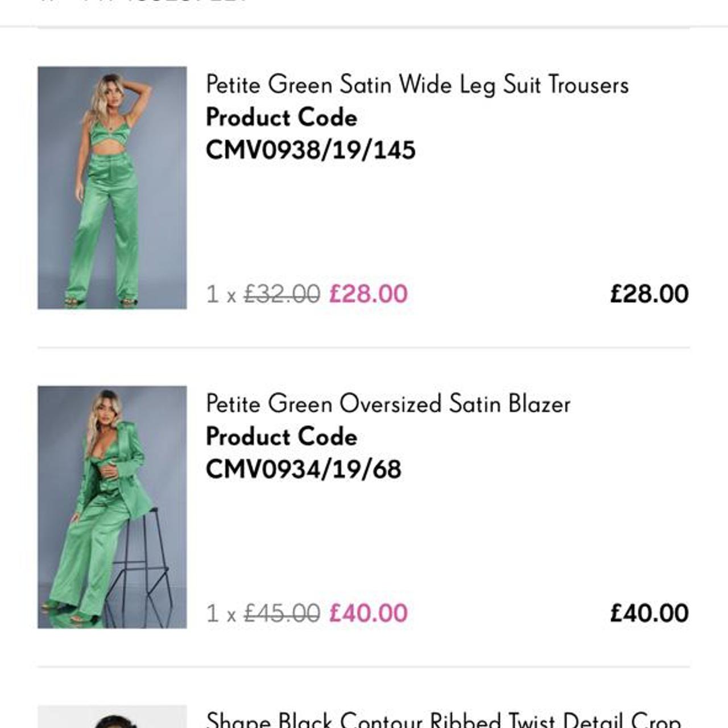Click the Petite Green Oversized Satin Blazer title
728x728 pixels.
click(x=388, y=404)
